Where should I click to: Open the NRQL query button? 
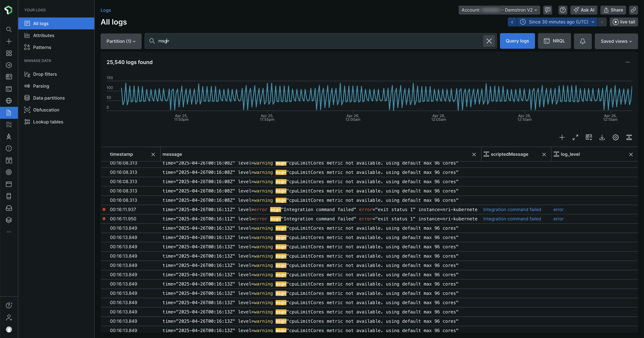click(554, 41)
